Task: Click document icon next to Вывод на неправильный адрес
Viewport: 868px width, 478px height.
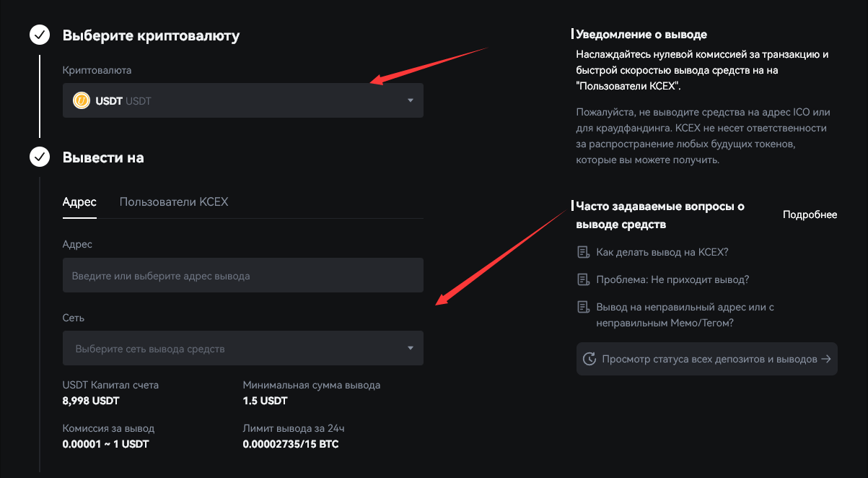Action: [x=583, y=307]
